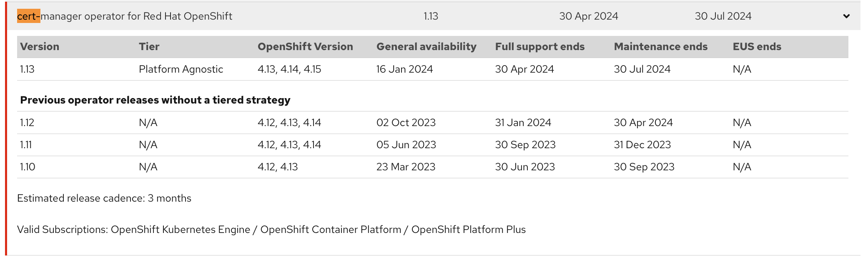Select version 1.10 in the table

pyautogui.click(x=28, y=167)
